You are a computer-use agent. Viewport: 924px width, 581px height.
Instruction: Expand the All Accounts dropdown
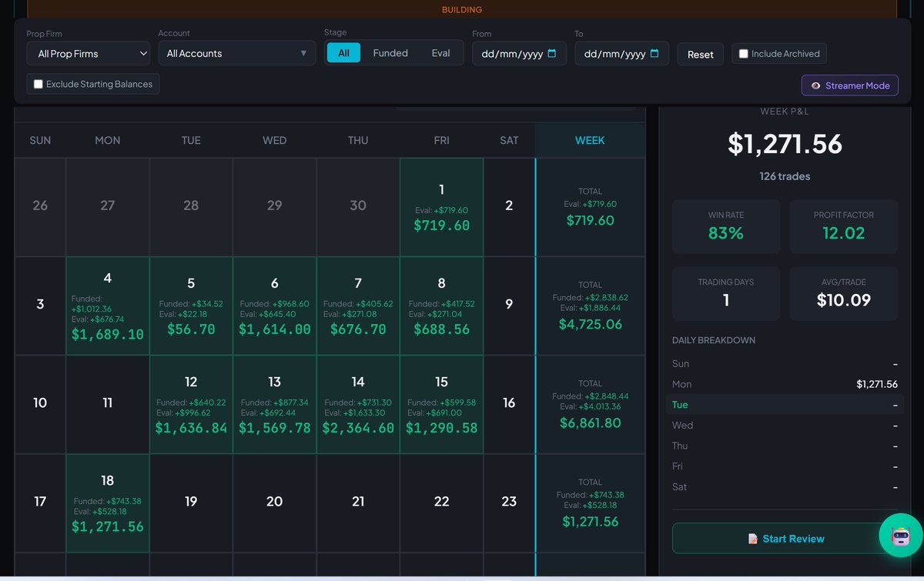[x=237, y=53]
